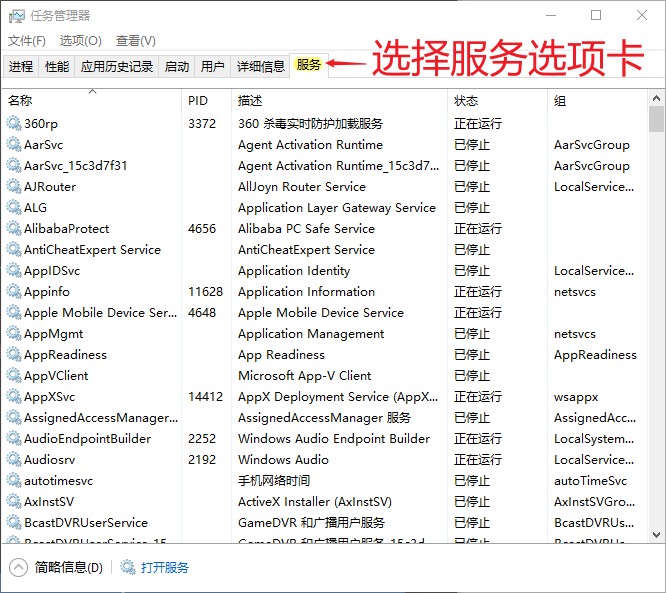Screen dimensions: 666x593
Task: Go to the 启动 tab
Action: click(x=177, y=66)
